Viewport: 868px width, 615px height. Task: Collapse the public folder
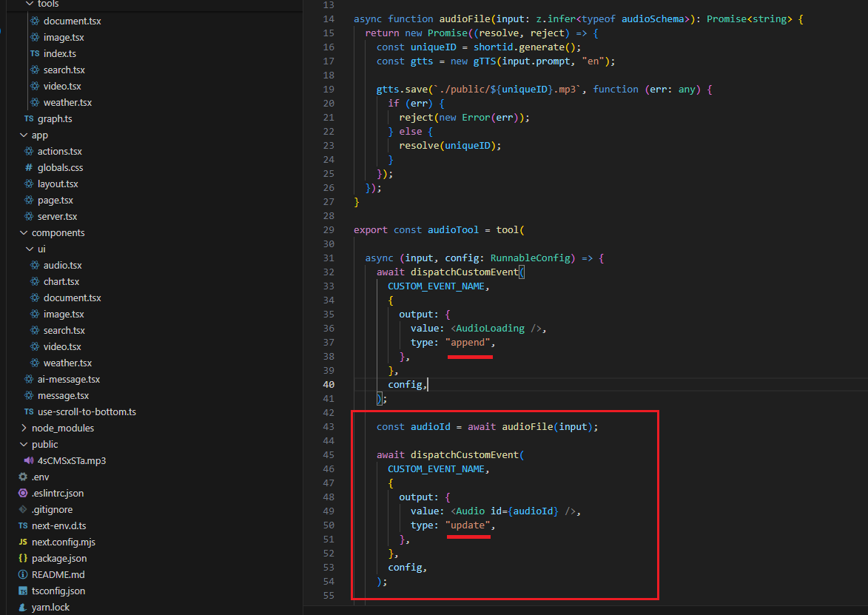click(24, 445)
